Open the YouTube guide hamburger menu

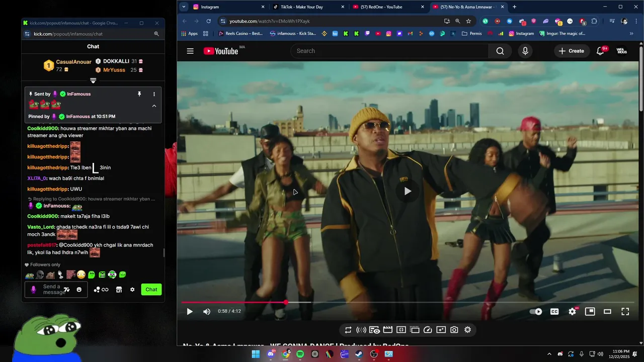(x=190, y=51)
